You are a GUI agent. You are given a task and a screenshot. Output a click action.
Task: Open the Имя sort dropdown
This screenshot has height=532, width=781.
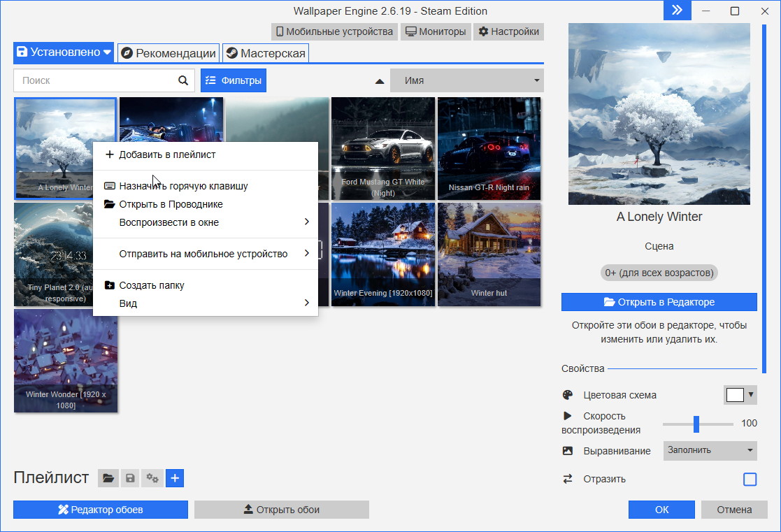(466, 80)
